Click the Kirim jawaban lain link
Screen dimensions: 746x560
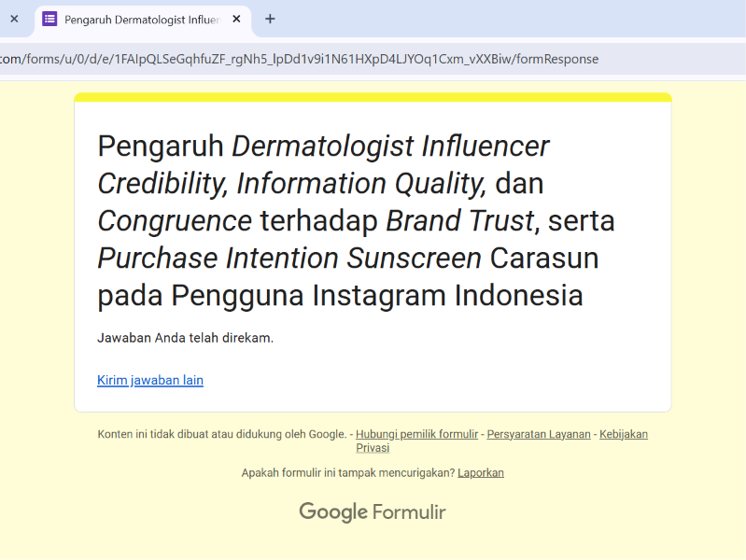click(150, 380)
